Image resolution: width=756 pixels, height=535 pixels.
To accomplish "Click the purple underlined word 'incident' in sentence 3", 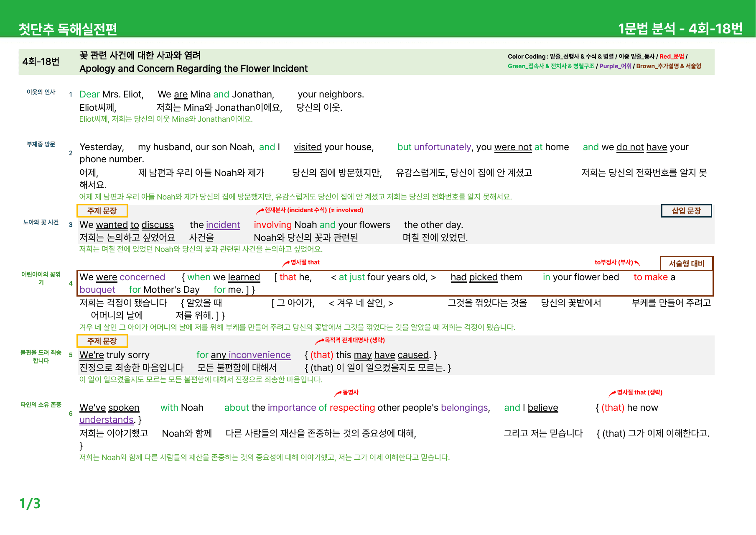I will (223, 225).
